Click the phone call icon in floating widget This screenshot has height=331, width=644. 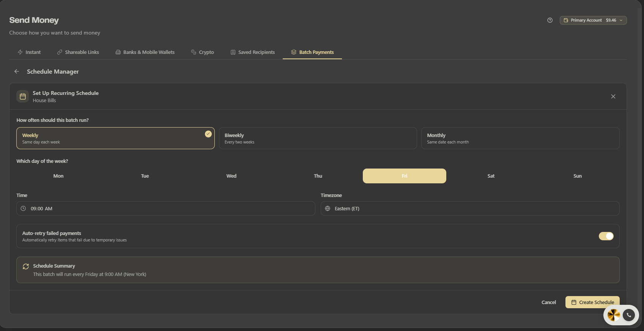[x=629, y=315]
